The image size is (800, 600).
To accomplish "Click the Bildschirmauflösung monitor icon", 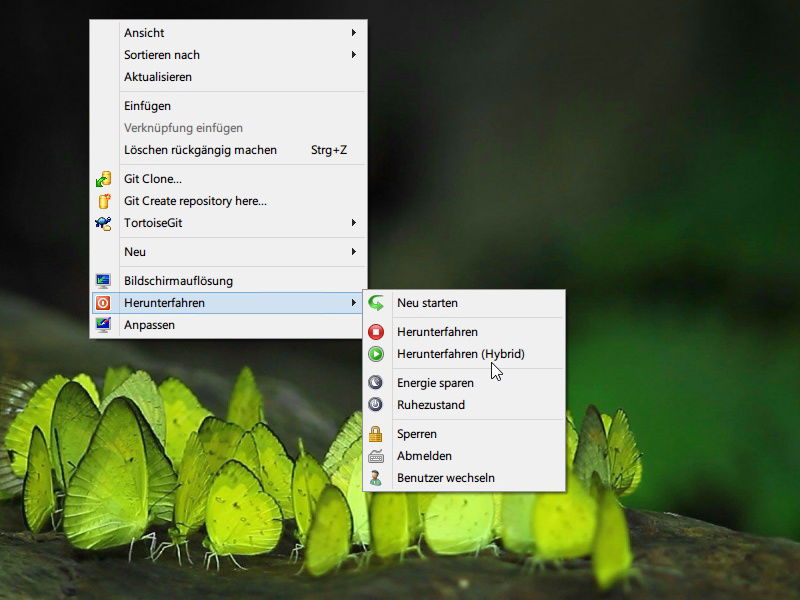I will pos(103,281).
